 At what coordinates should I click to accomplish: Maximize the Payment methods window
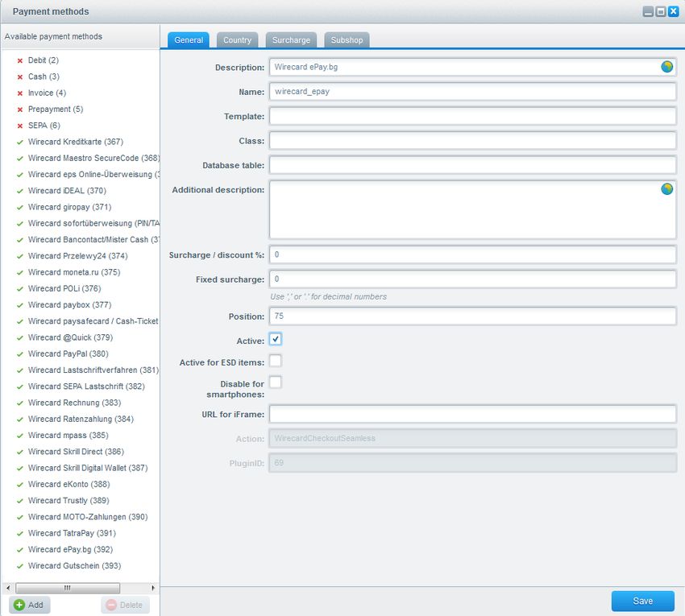(661, 12)
